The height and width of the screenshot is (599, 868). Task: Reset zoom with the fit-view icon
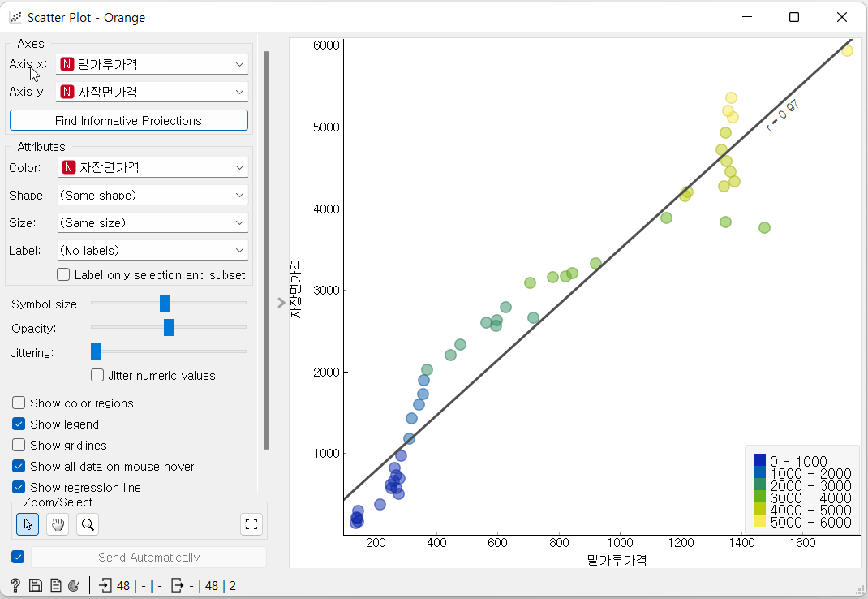251,524
